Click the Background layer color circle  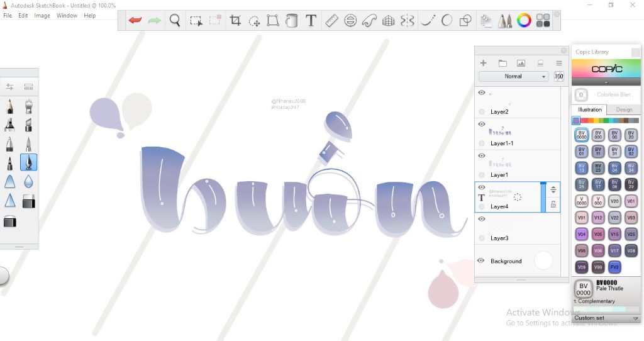tap(543, 260)
